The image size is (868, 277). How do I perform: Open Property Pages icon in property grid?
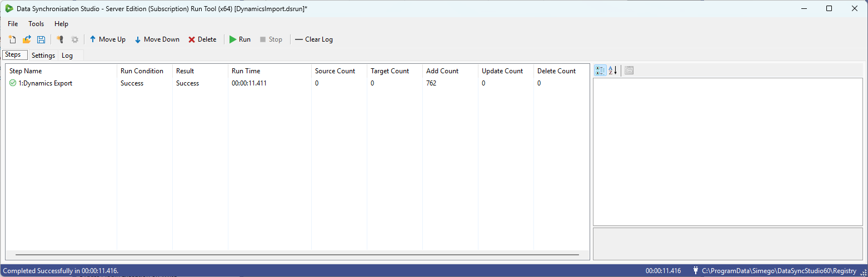[629, 70]
